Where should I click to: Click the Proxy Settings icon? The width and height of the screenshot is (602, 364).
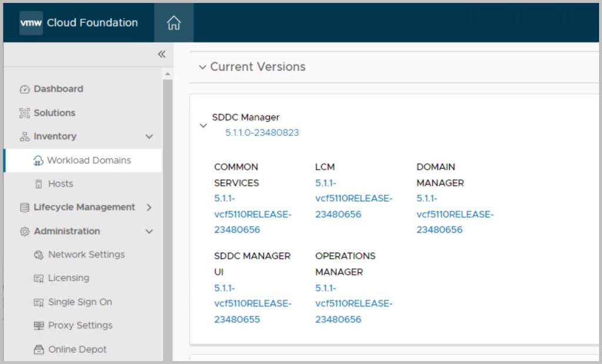(39, 326)
